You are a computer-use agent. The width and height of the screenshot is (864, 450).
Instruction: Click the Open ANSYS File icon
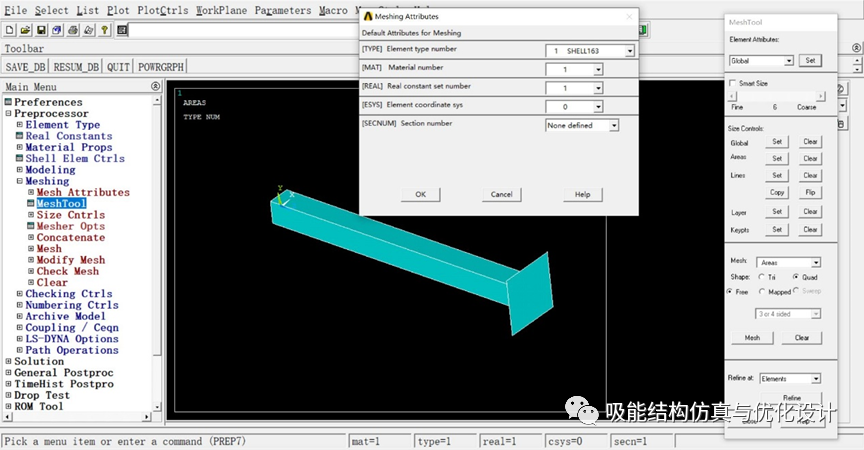click(25, 30)
